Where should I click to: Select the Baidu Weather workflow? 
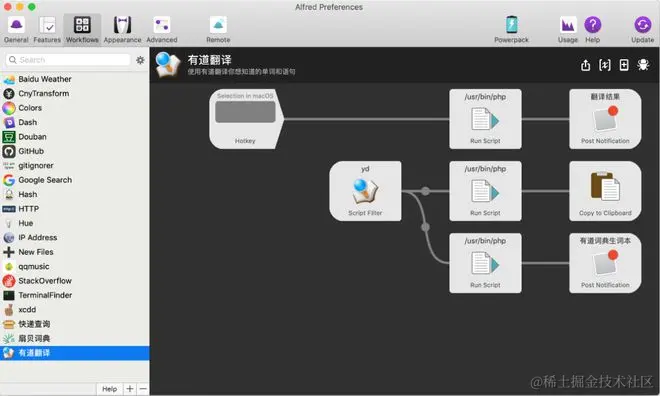coord(75,79)
